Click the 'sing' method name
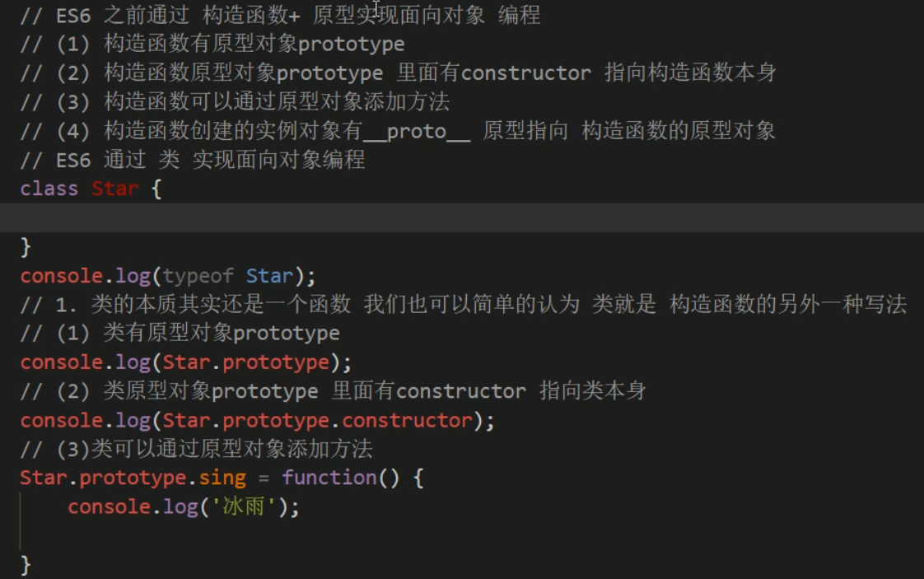This screenshot has width=924, height=579. click(x=222, y=478)
